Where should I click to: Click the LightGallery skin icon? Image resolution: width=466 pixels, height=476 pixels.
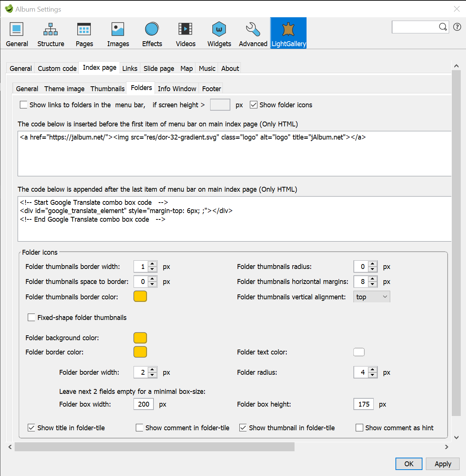click(288, 33)
